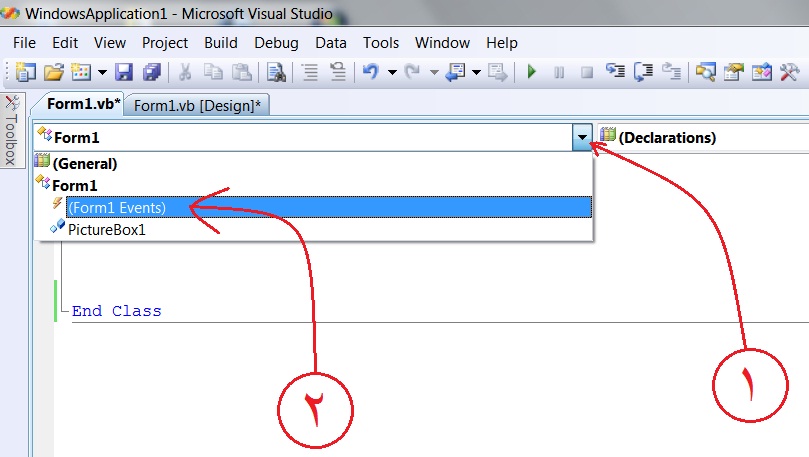Click the Stop Debugging square icon
This screenshot has width=809, height=457.
pos(587,72)
